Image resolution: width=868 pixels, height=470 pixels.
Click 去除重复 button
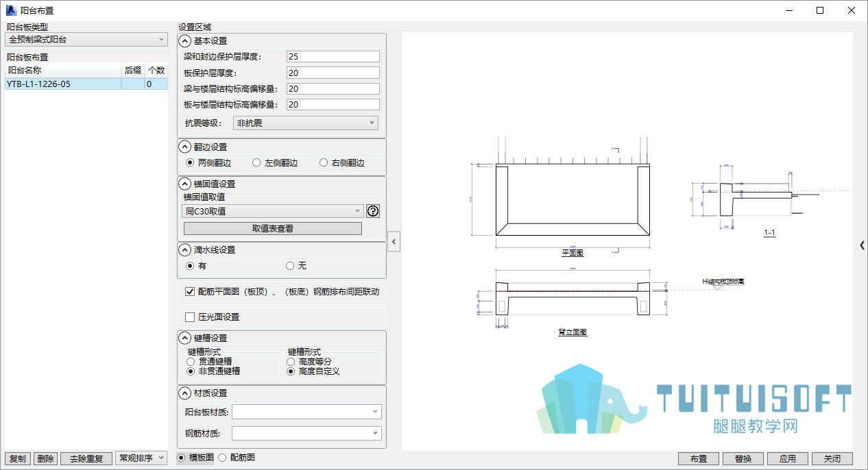(x=86, y=458)
